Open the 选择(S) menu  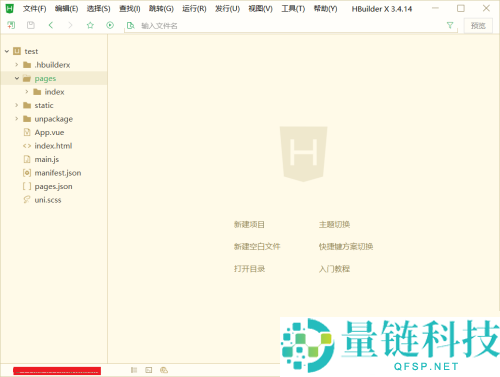pos(98,9)
